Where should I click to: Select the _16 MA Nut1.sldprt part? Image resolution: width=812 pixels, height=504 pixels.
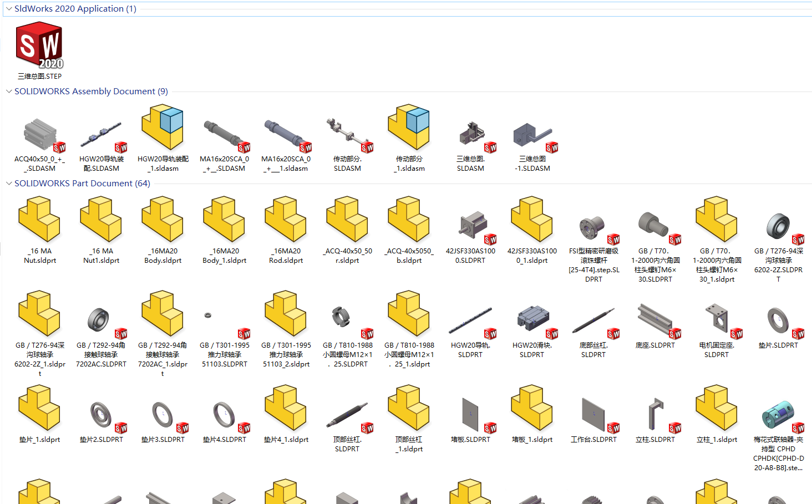click(x=101, y=230)
